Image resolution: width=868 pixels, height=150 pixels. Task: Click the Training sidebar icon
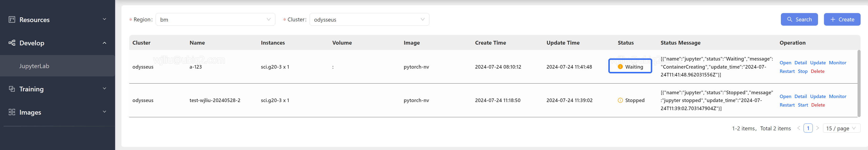click(x=12, y=89)
